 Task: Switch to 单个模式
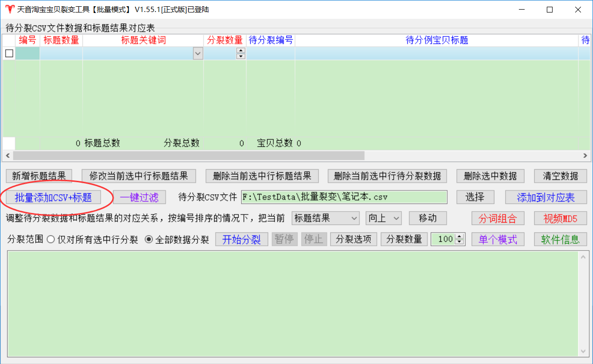pos(498,239)
